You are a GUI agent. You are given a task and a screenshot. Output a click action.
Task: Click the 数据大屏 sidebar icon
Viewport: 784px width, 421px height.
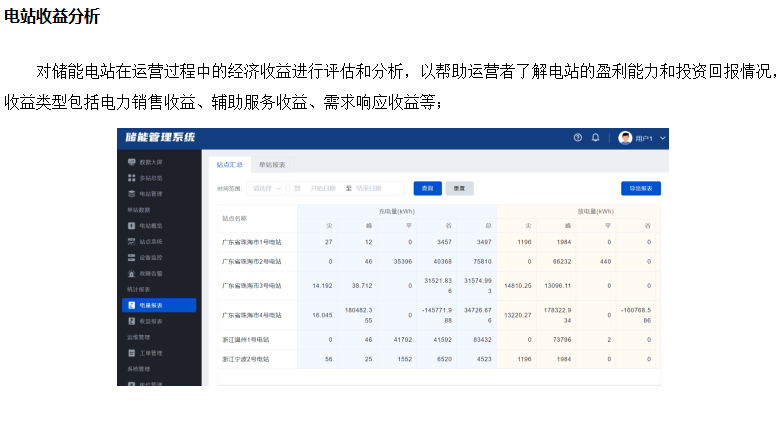pyautogui.click(x=131, y=162)
